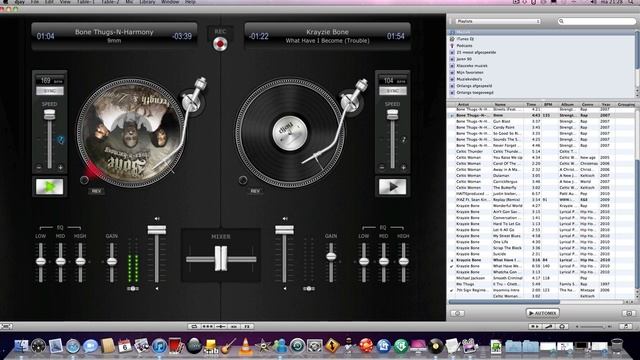Sort tracks by the Year column header

(606, 104)
